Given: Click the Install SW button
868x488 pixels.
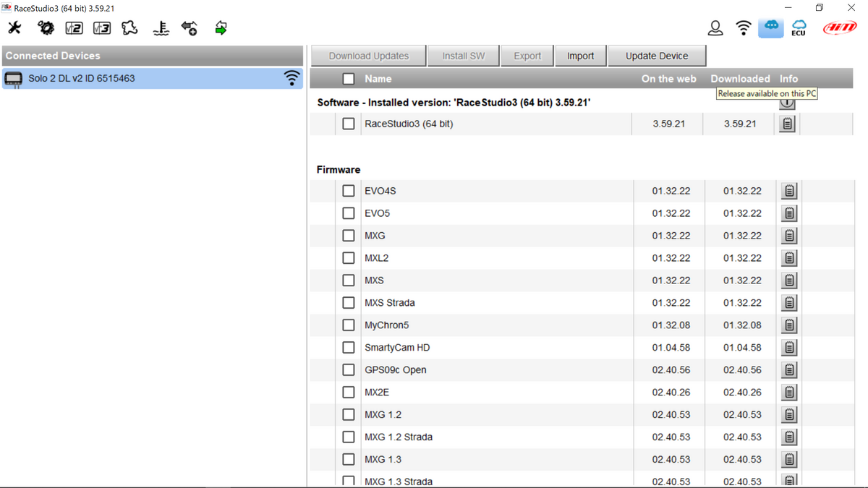Looking at the screenshot, I should tap(464, 56).
